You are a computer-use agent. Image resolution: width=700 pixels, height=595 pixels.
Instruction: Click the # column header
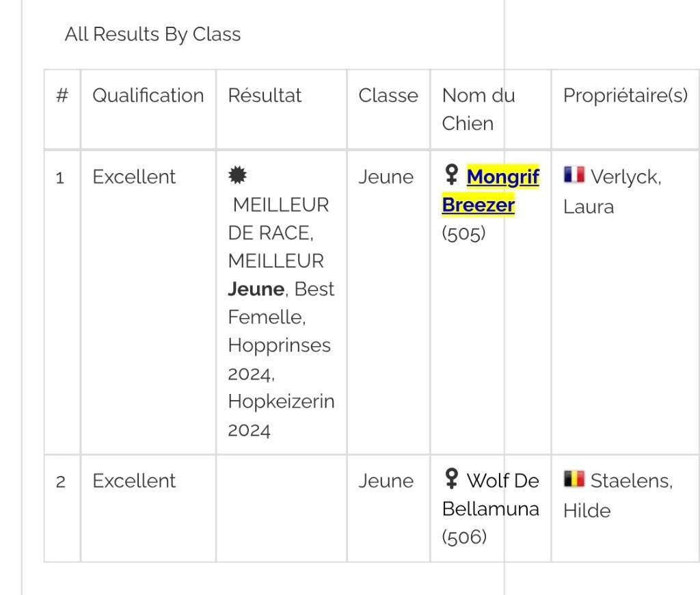62,95
